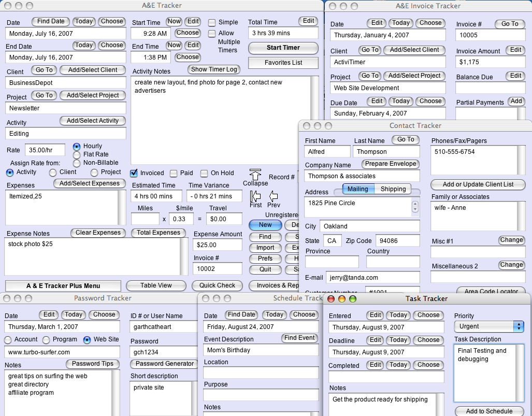Jump to the First record arrow
Viewport: 532px width, 416px height.
click(x=255, y=196)
